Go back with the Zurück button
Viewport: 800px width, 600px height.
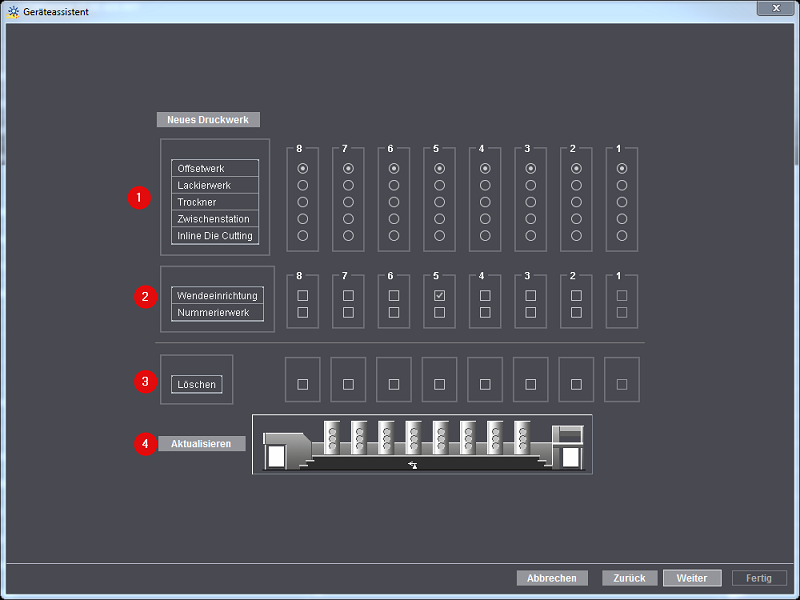pyautogui.click(x=629, y=578)
